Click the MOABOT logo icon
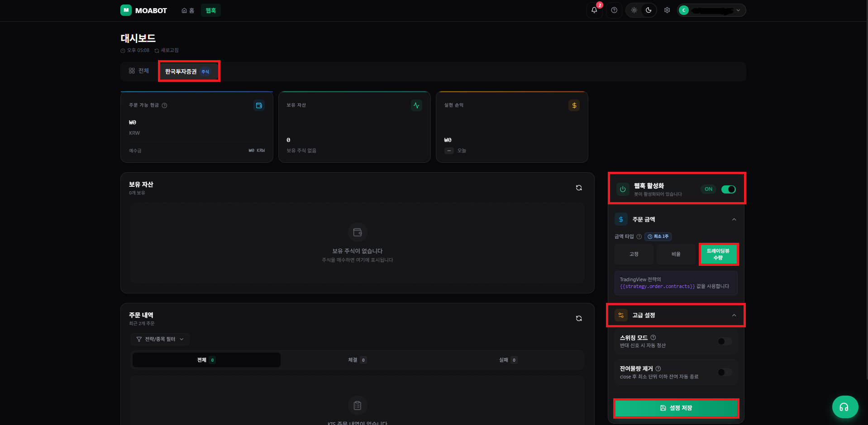Image resolution: width=868 pixels, height=425 pixels. click(126, 10)
